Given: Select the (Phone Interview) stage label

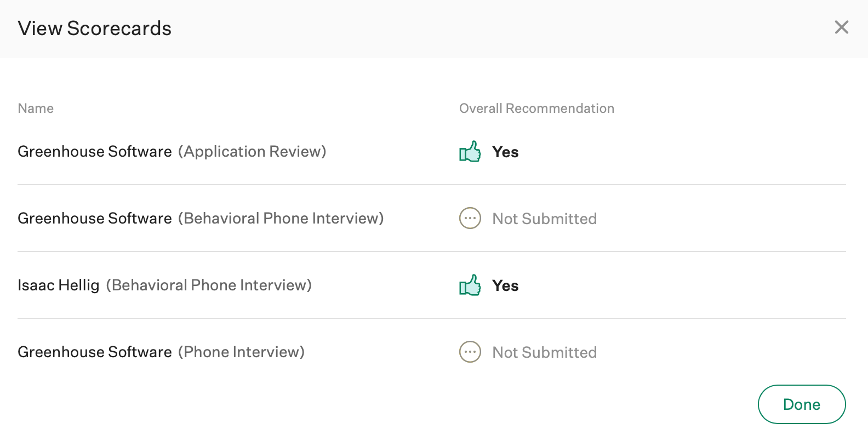Looking at the screenshot, I should (x=241, y=352).
